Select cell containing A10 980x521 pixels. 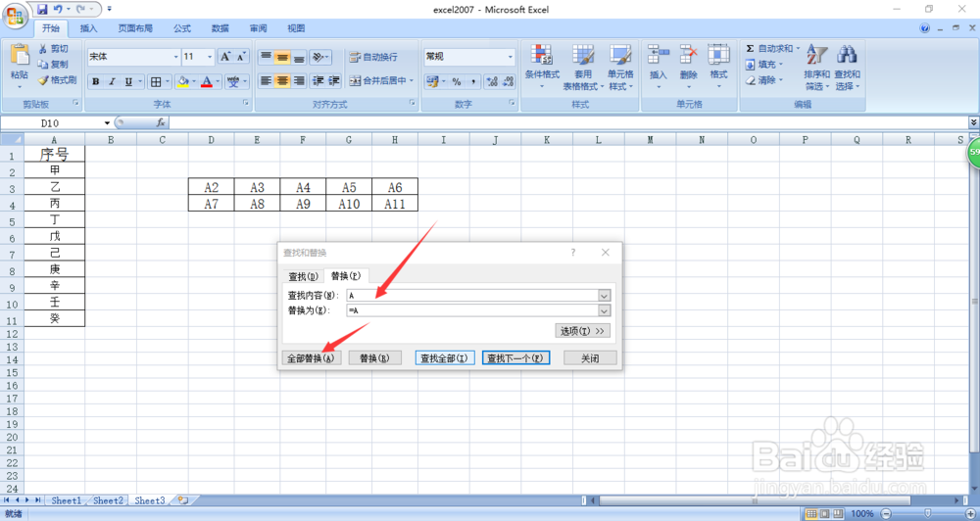pyautogui.click(x=349, y=204)
